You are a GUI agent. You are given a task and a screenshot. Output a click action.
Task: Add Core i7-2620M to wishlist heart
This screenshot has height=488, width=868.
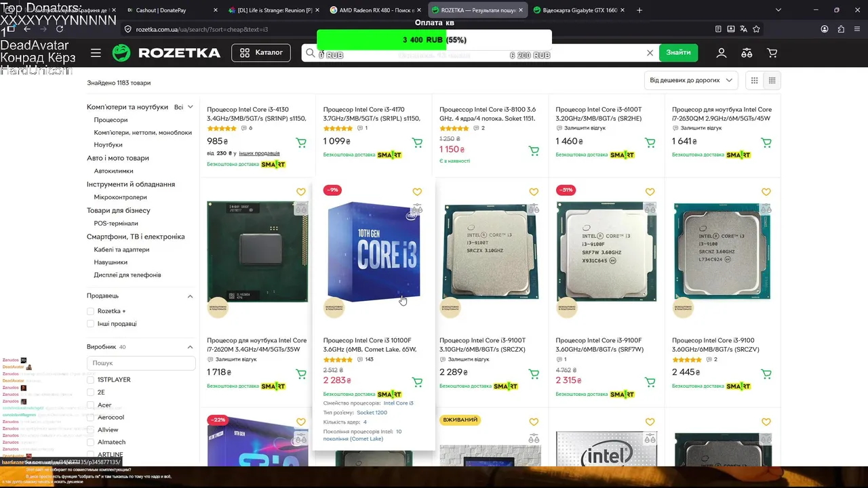click(301, 192)
